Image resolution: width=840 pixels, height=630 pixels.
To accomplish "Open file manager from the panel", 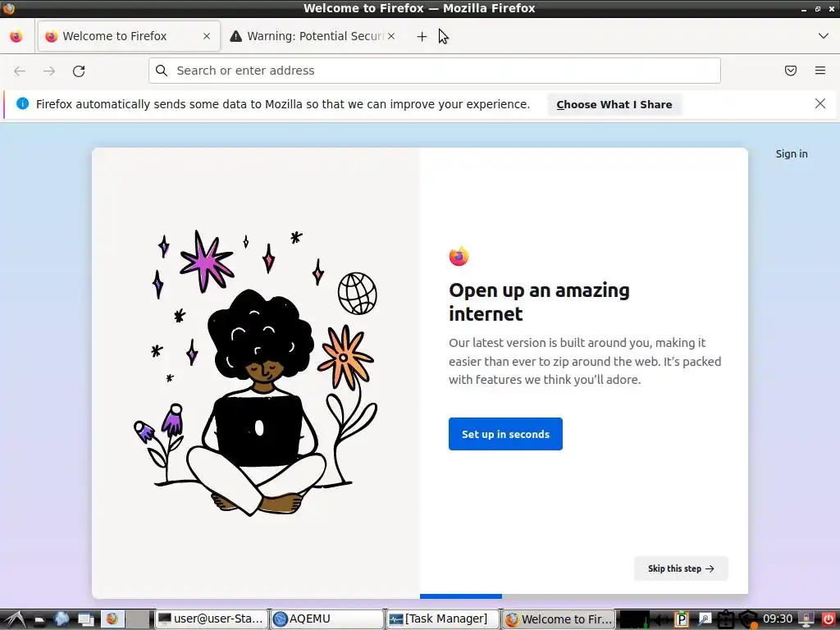I will [39, 619].
